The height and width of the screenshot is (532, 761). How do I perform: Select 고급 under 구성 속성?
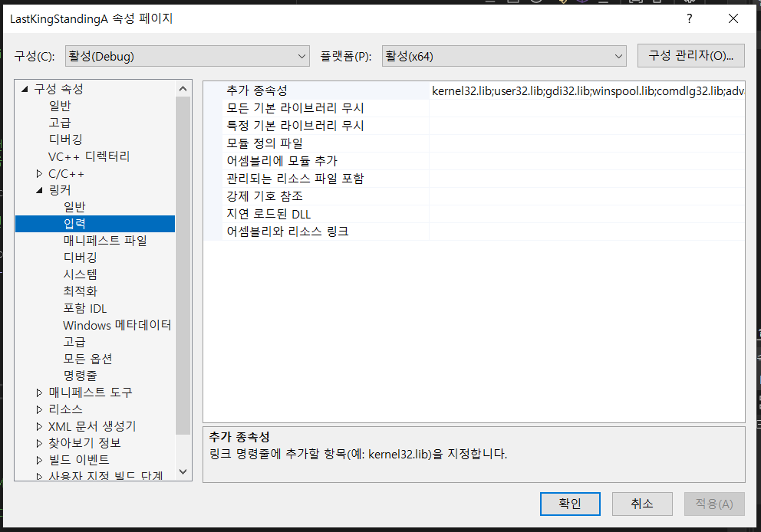(60, 123)
